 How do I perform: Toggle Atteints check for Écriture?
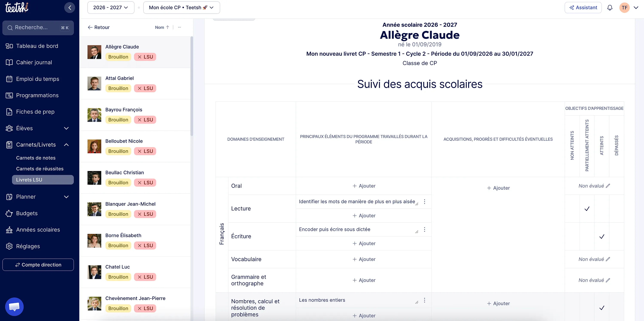point(602,236)
